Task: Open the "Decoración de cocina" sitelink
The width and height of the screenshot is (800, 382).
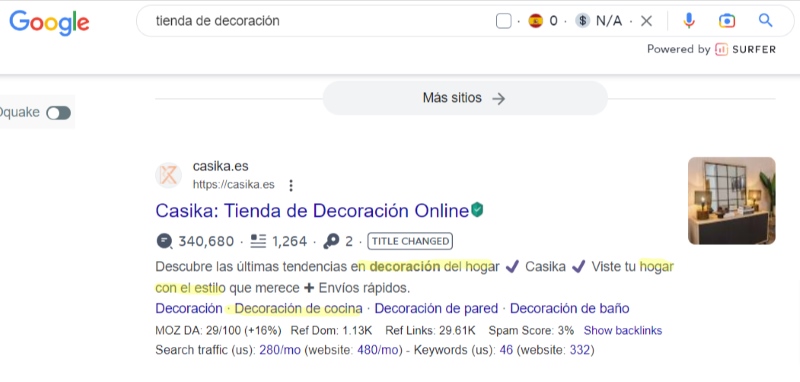Action: point(298,309)
